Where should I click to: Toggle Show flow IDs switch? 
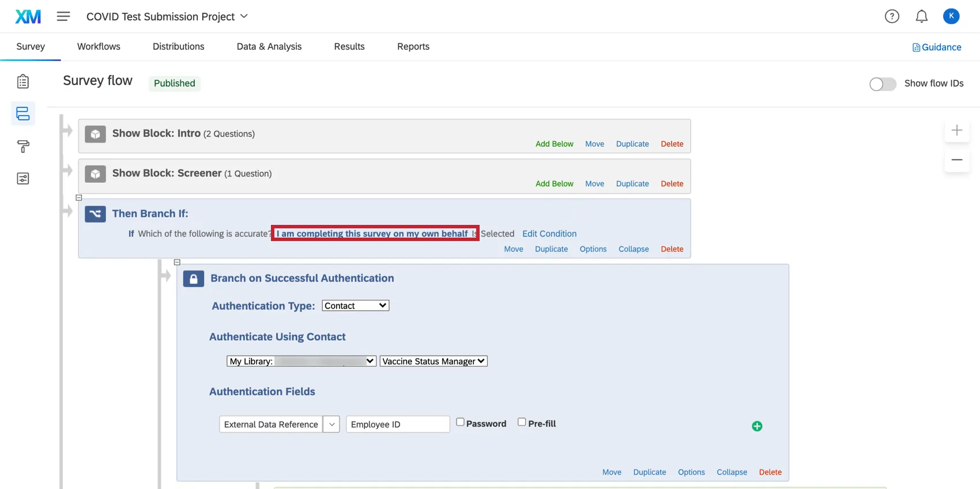(x=883, y=84)
